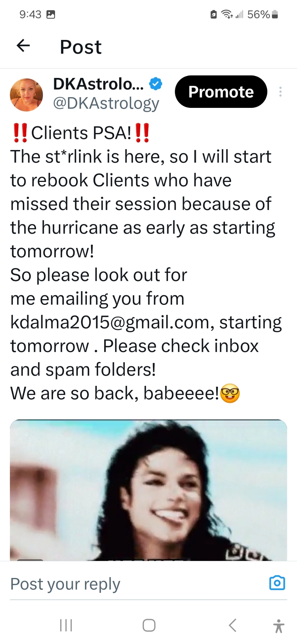Open the attached GIF image
The image size is (297, 644).
[148, 490]
